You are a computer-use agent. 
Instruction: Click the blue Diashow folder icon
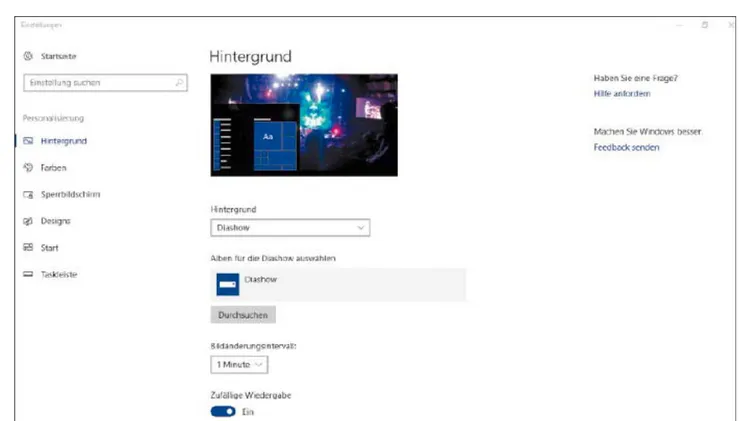(x=228, y=284)
